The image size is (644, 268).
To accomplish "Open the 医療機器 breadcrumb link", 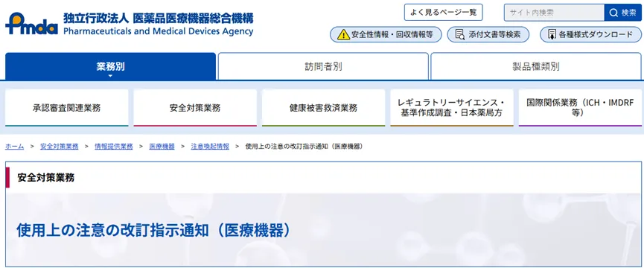I will (162, 147).
